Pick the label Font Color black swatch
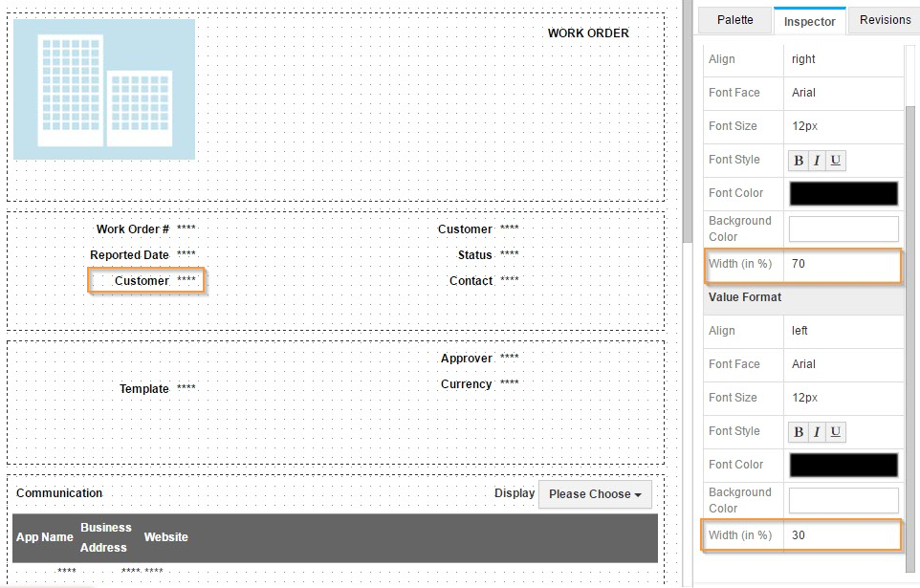 click(x=843, y=193)
